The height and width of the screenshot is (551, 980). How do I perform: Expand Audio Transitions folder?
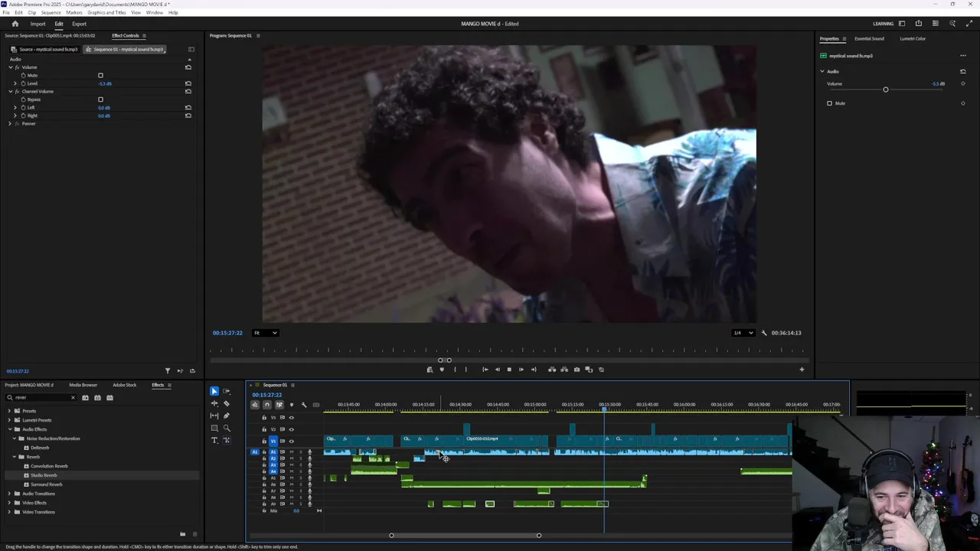(9, 494)
